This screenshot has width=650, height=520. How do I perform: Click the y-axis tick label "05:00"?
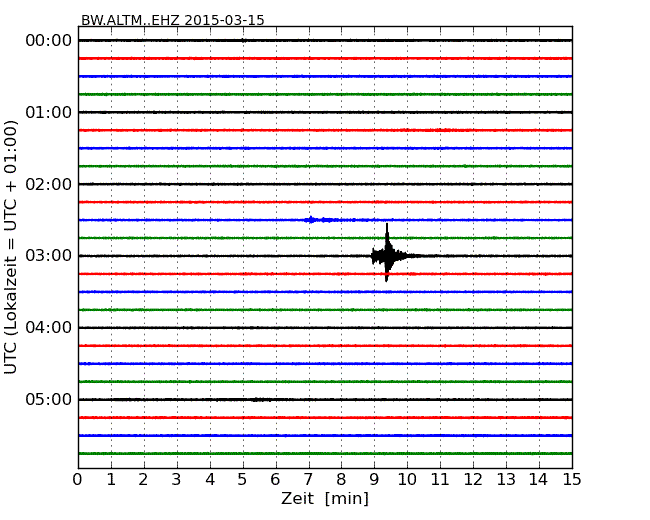click(x=49, y=399)
